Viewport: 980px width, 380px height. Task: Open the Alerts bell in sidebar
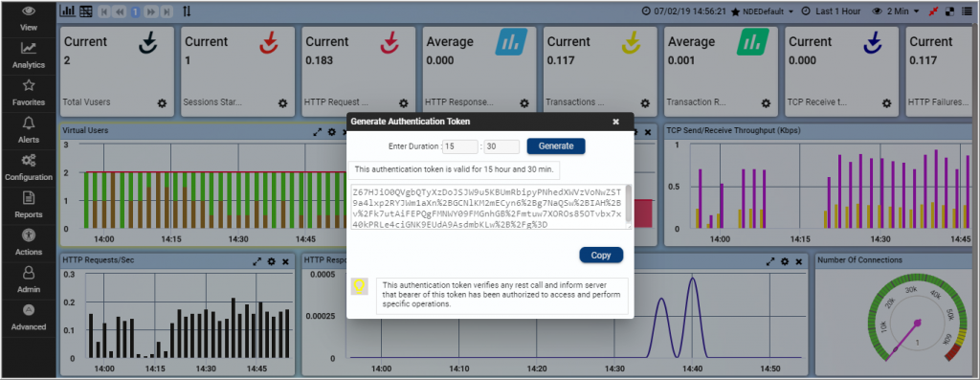pos(28,130)
